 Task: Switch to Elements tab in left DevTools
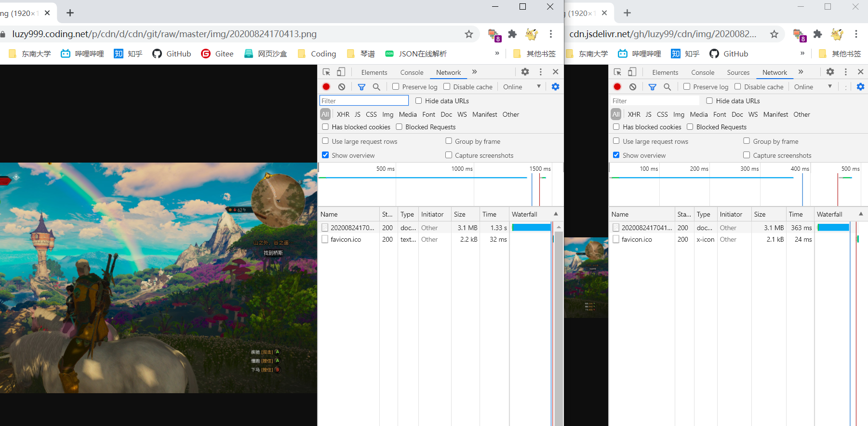click(374, 72)
